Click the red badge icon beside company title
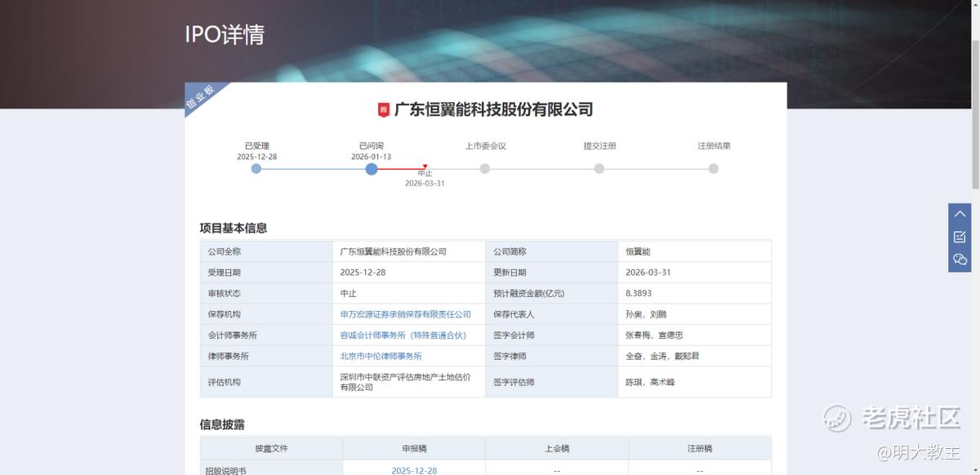Viewport: 980px width, 475px height. (383, 110)
